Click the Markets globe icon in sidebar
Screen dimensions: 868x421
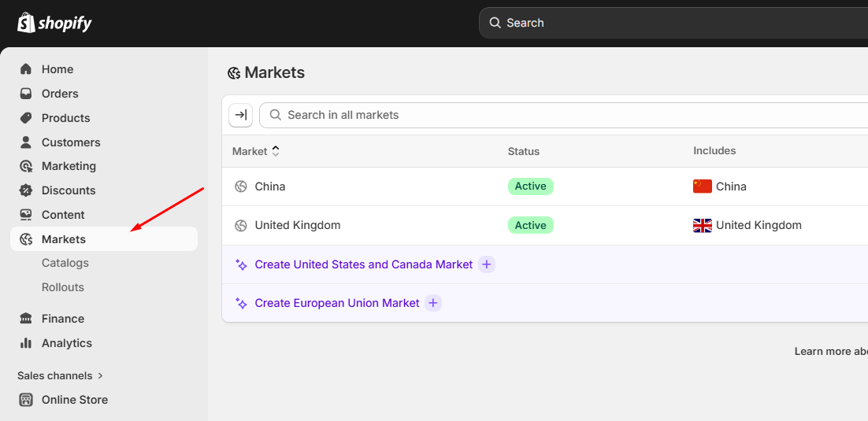click(x=25, y=239)
